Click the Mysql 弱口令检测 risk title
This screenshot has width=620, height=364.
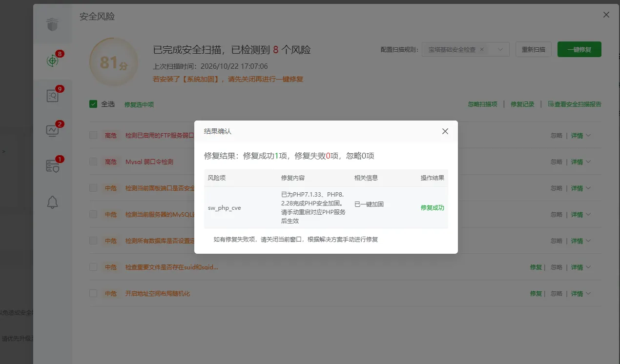point(149,162)
